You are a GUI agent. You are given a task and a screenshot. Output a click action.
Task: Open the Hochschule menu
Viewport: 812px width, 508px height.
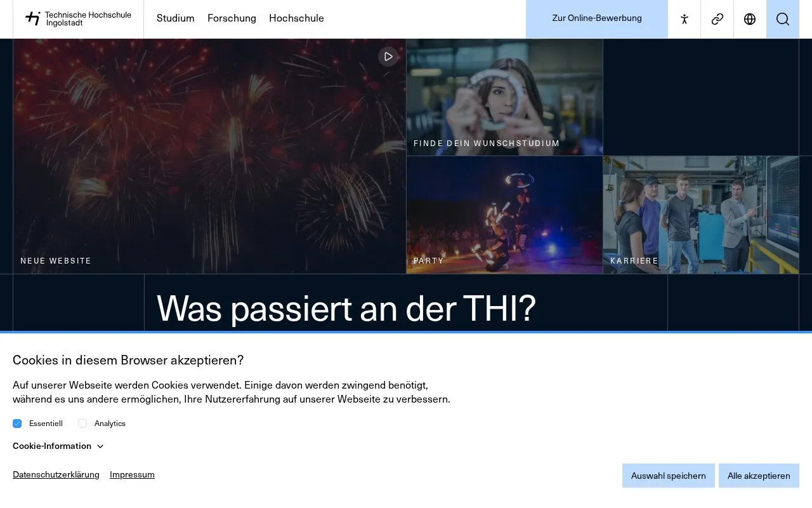296,18
